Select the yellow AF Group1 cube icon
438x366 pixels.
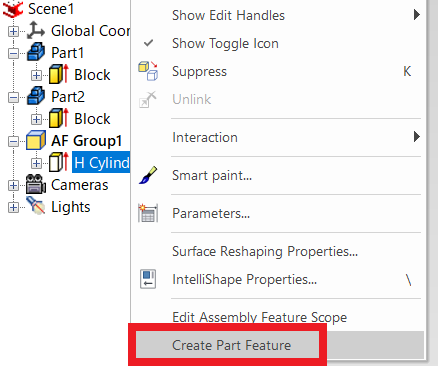(36, 140)
